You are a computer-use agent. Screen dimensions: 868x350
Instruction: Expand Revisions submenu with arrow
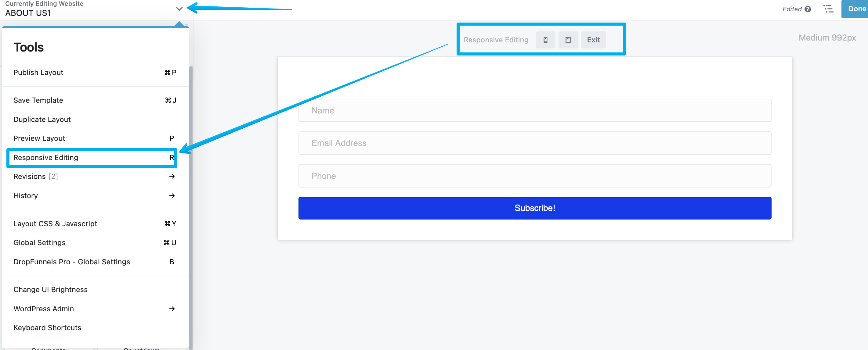coord(172,177)
